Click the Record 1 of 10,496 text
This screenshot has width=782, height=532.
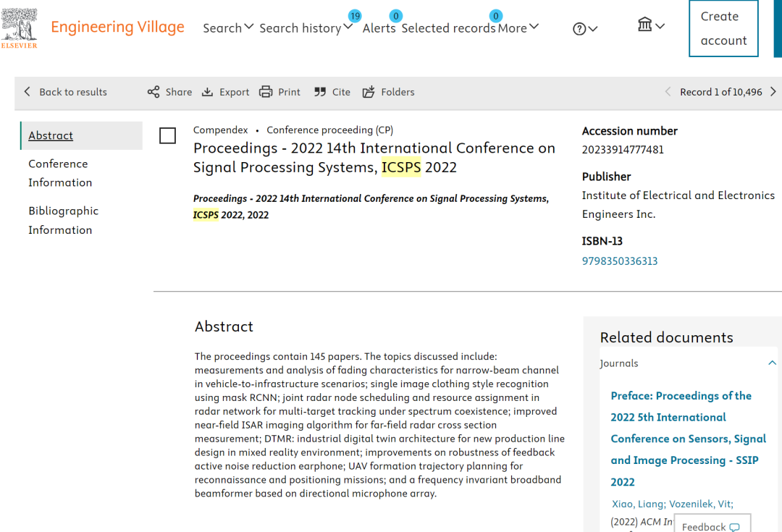[x=721, y=92]
